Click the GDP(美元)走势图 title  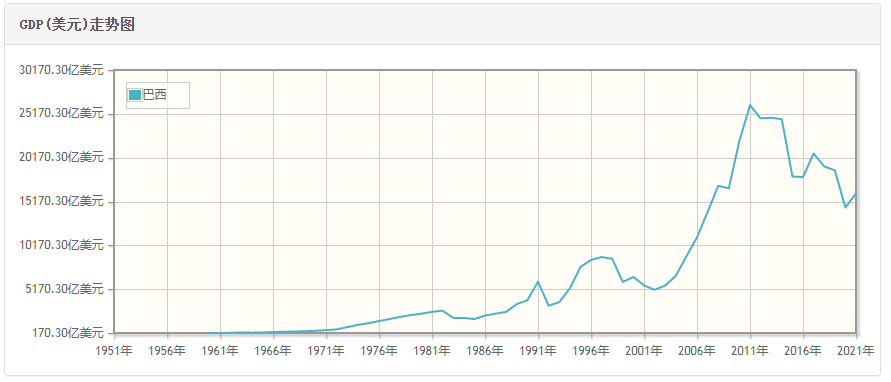click(x=77, y=25)
